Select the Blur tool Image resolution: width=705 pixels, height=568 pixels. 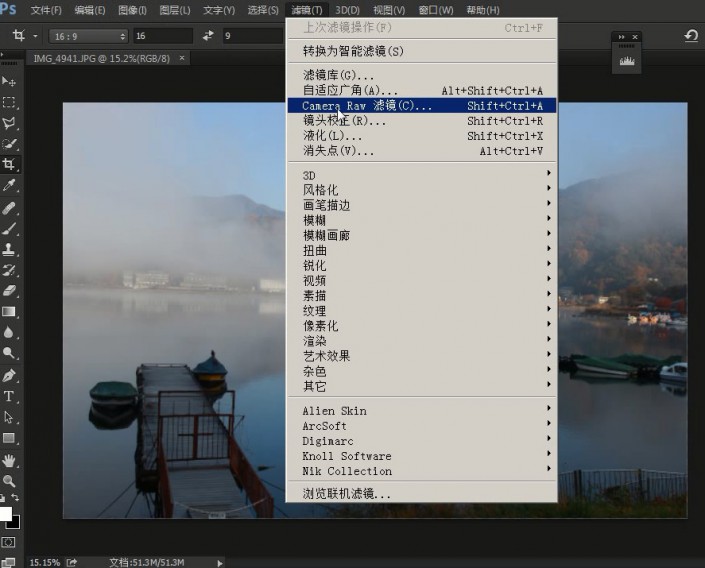(9, 332)
